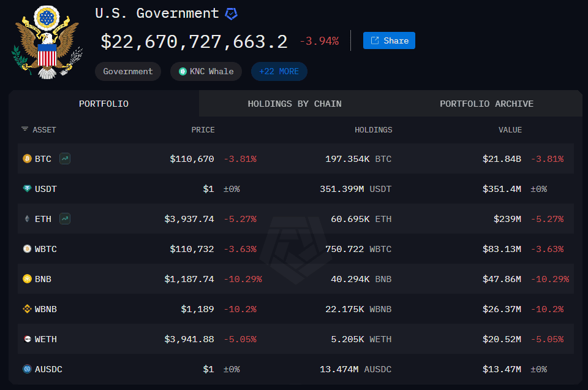Click the $1,189 WBNB price
The image size is (588, 390).
197,309
